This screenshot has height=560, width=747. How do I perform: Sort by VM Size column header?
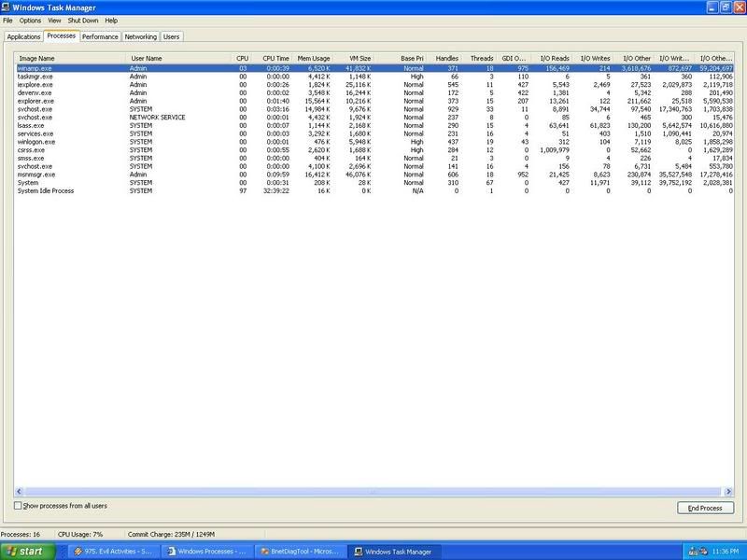[355, 58]
